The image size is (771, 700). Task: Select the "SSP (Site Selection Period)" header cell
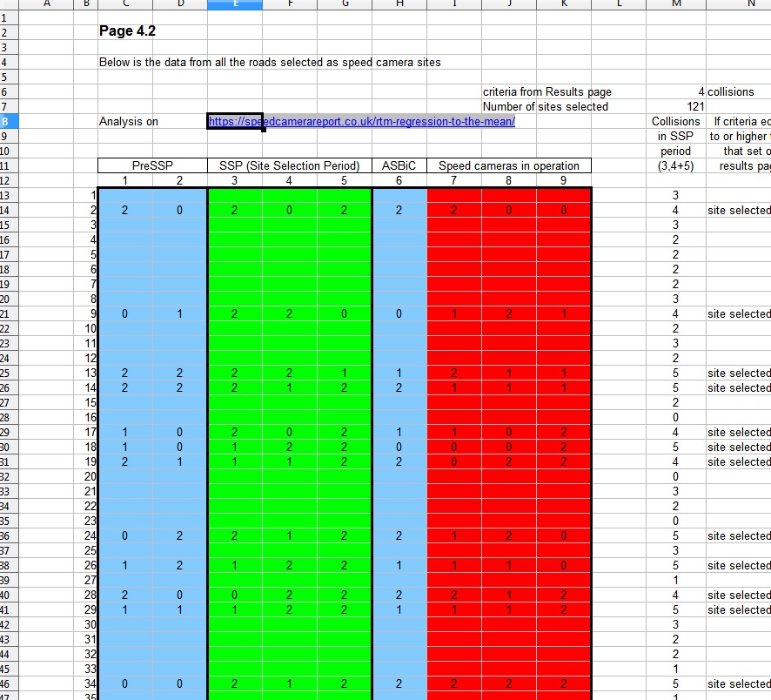pyautogui.click(x=289, y=166)
